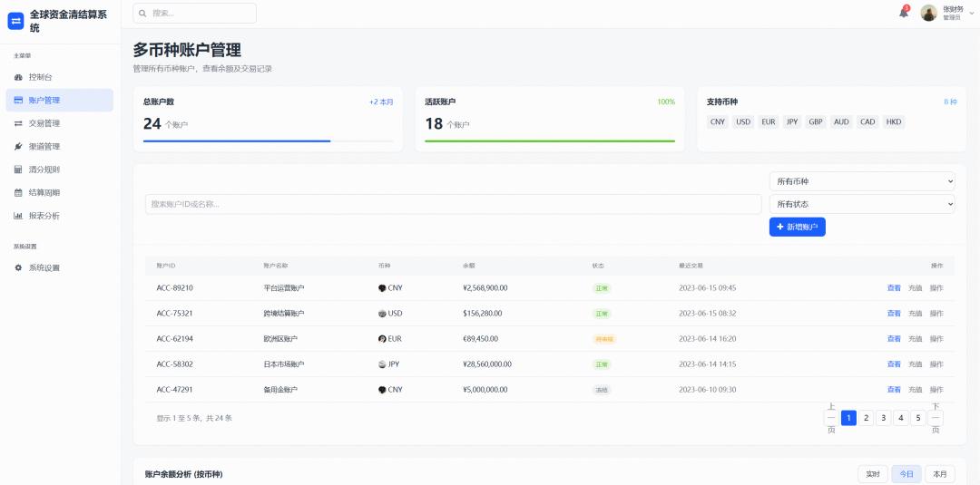The width and height of the screenshot is (980, 485).
Task: Go to the previous page 上一页
Action: (831, 418)
